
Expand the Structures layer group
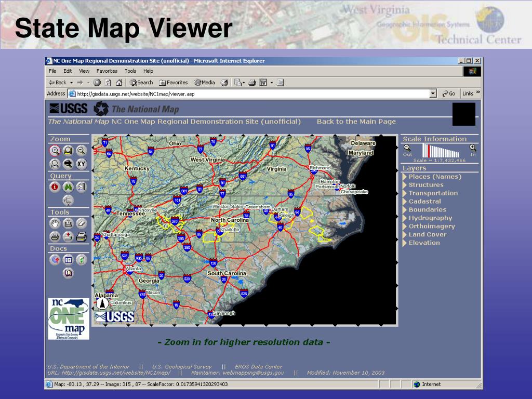tap(404, 185)
